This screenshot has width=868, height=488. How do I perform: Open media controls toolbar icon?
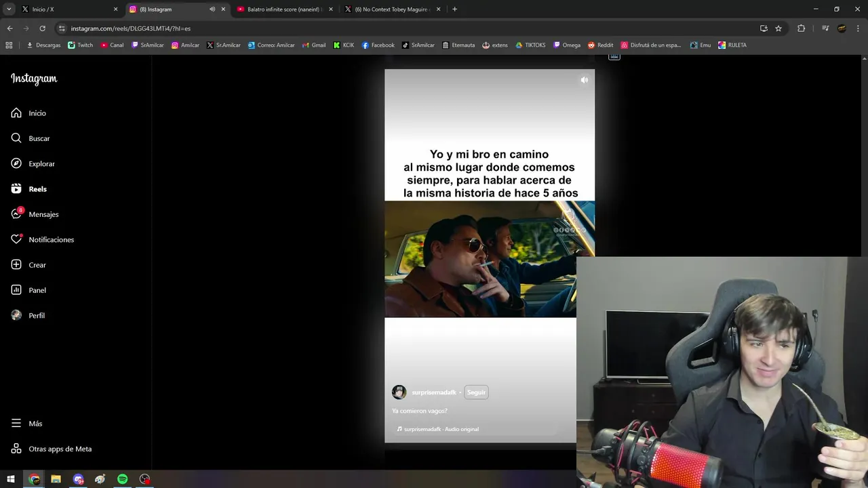[825, 28]
